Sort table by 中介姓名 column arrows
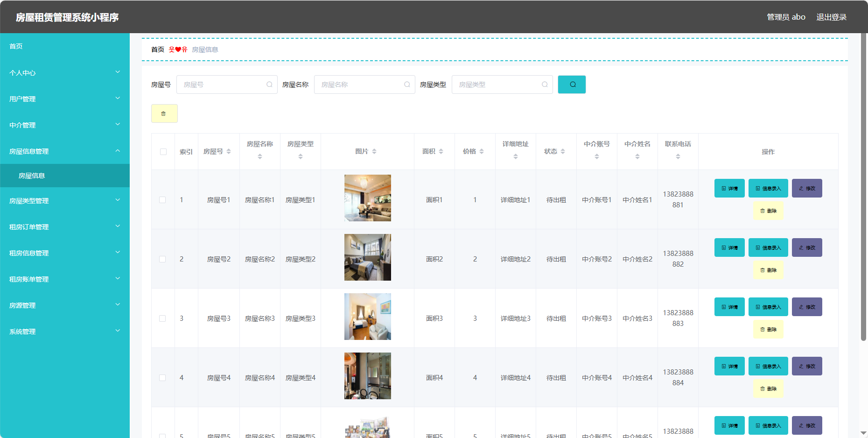Image resolution: width=868 pixels, height=438 pixels. pyautogui.click(x=637, y=156)
